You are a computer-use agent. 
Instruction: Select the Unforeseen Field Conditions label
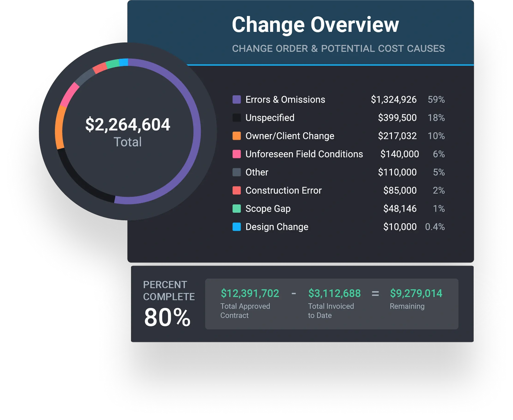point(304,154)
